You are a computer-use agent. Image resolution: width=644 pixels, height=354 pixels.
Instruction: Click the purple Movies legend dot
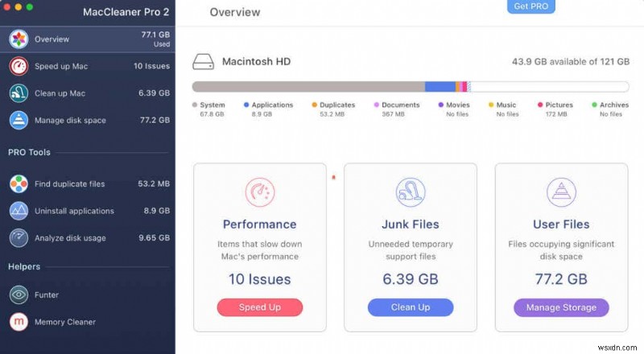point(441,105)
